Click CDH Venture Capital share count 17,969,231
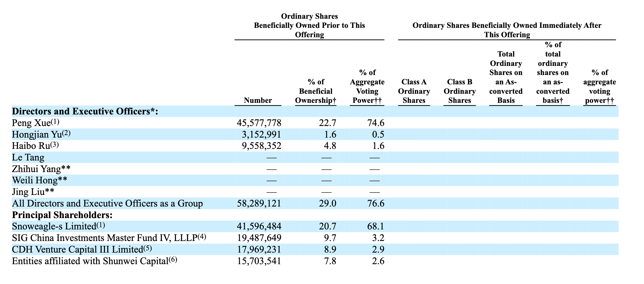The height and width of the screenshot is (284, 644). click(259, 250)
